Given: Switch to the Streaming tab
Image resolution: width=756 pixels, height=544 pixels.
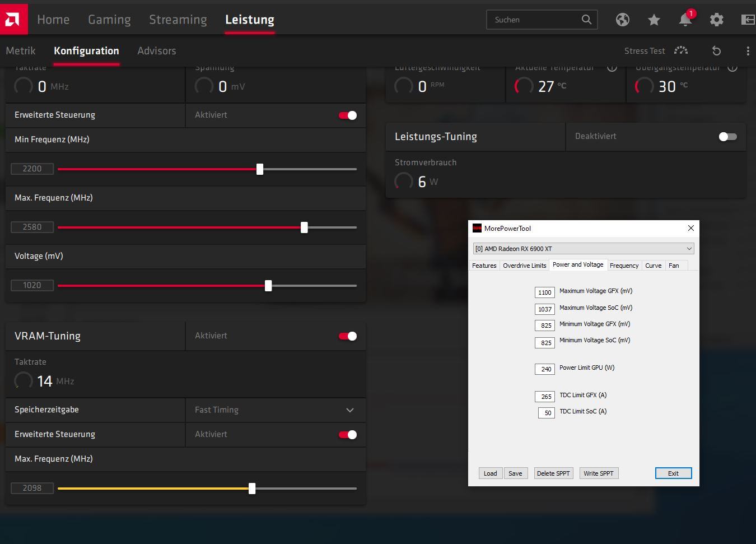Looking at the screenshot, I should tap(178, 20).
